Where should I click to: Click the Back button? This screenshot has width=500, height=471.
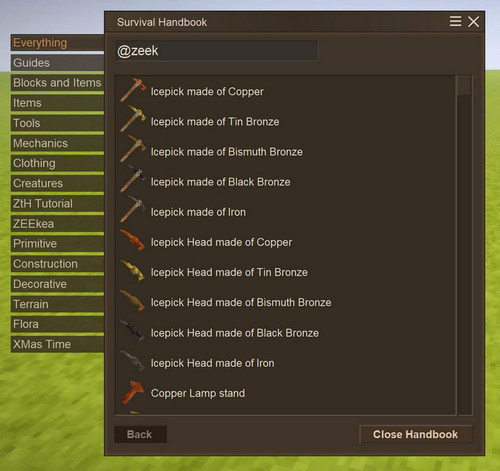click(140, 434)
